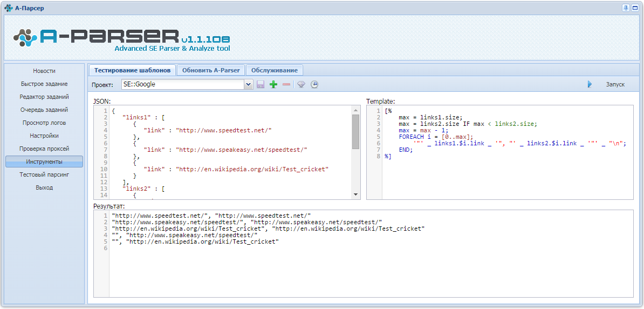The image size is (644, 309).
Task: Open Новости in the sidebar
Action: (44, 71)
